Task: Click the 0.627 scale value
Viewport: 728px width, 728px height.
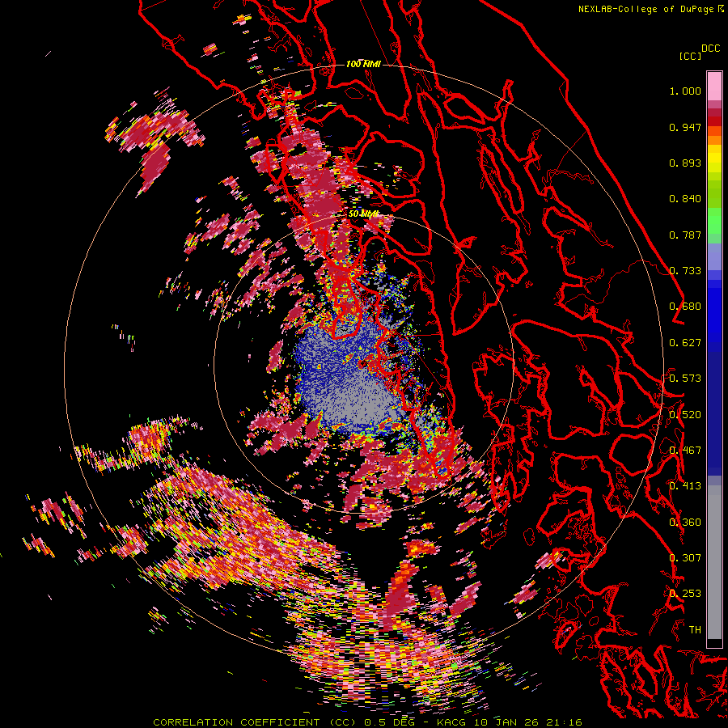Action: click(x=685, y=343)
